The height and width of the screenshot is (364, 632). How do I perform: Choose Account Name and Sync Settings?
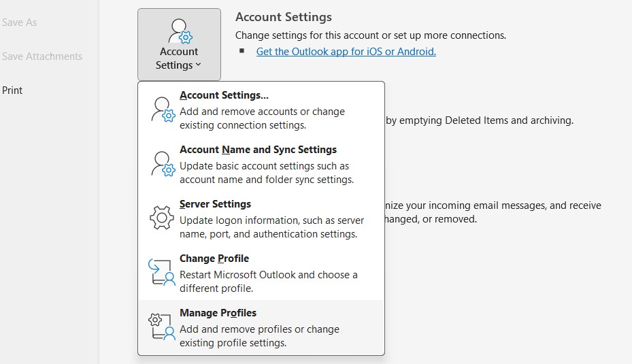(258, 150)
